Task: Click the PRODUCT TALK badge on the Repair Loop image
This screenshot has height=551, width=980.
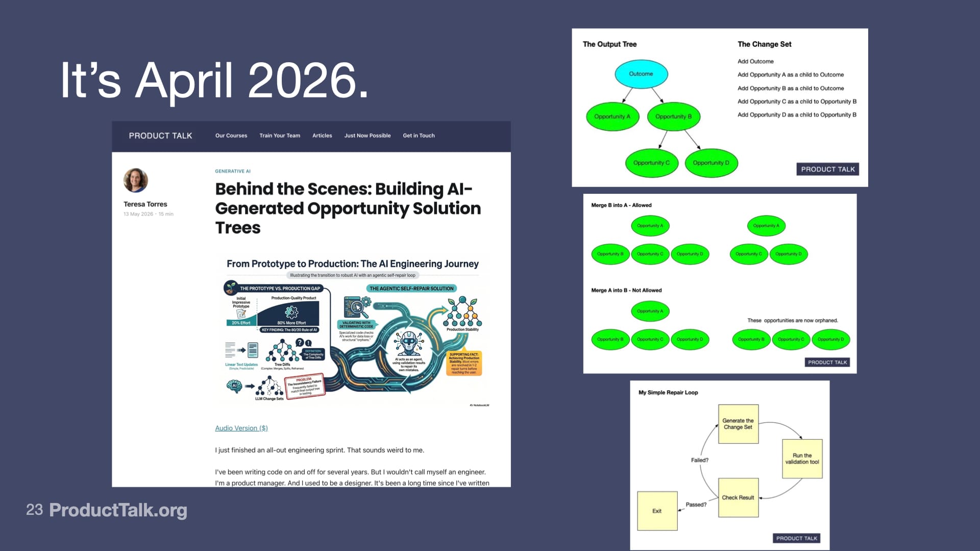Action: [x=797, y=538]
